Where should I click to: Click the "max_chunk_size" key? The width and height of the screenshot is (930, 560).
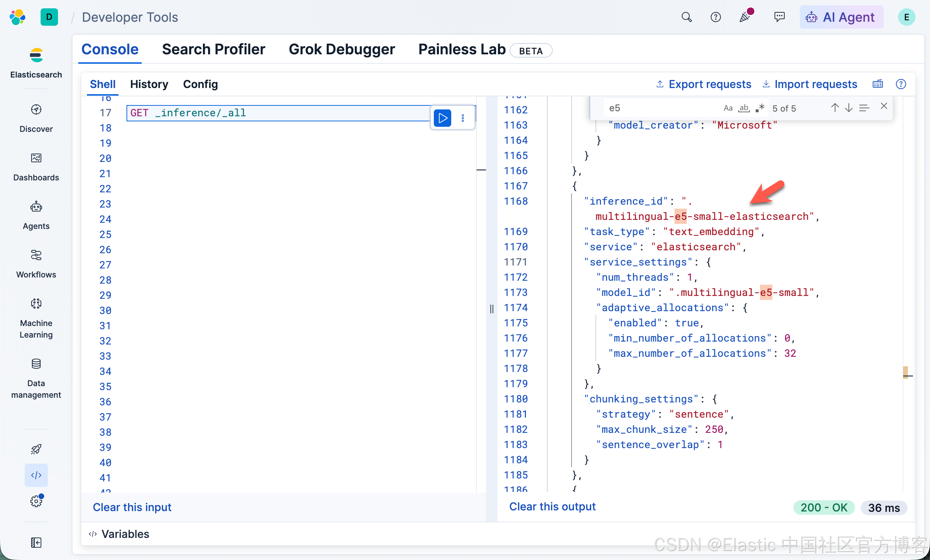tap(644, 429)
